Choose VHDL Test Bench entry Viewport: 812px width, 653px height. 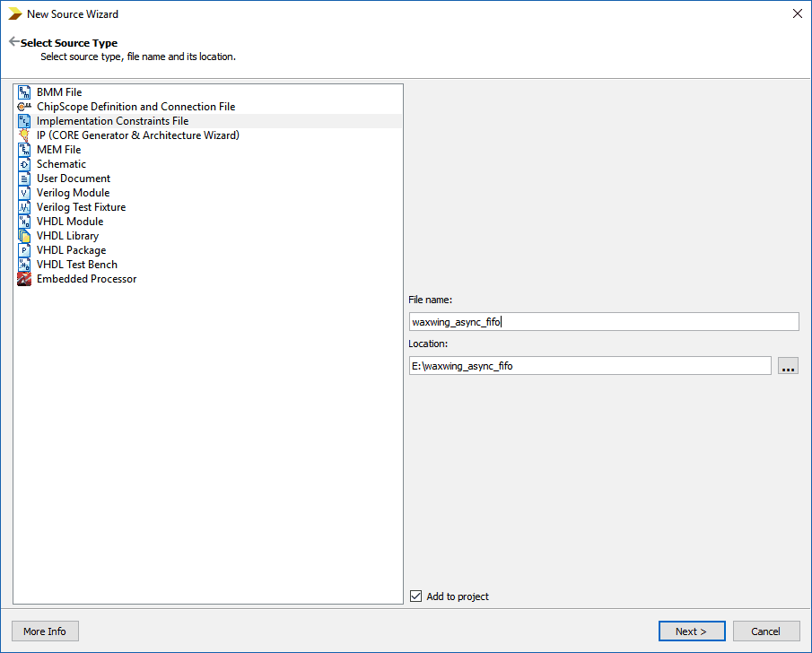[x=77, y=265]
